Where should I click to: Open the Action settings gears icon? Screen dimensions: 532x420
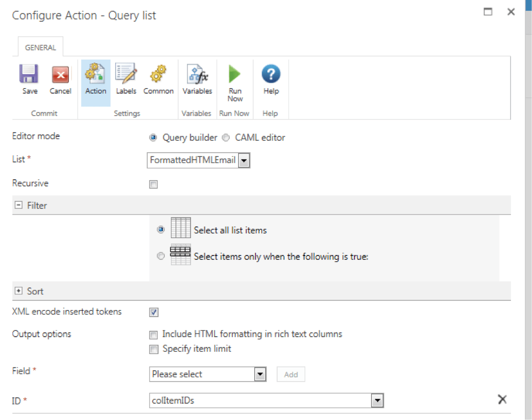(x=95, y=73)
